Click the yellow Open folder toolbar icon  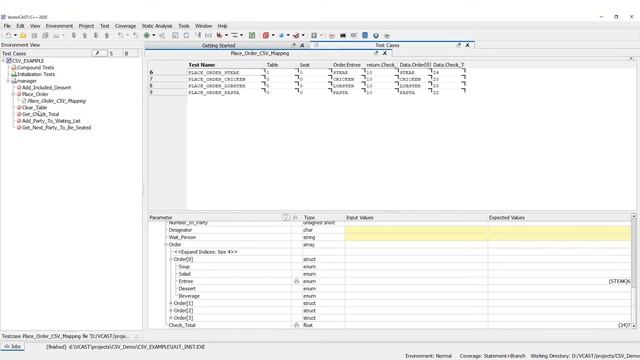click(23, 36)
